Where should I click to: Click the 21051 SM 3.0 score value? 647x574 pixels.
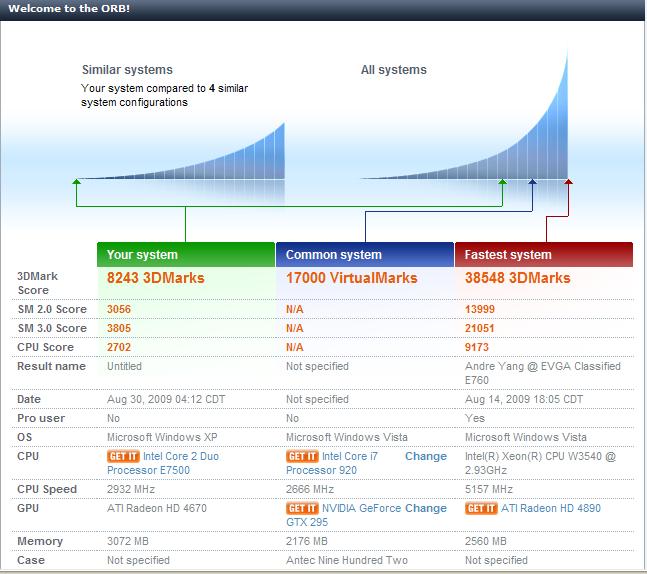(479, 328)
